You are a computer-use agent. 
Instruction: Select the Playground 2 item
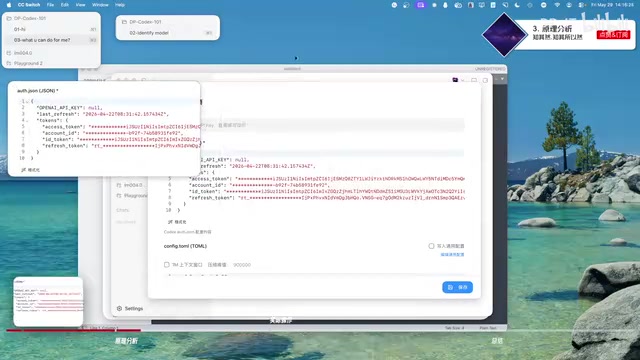28,63
